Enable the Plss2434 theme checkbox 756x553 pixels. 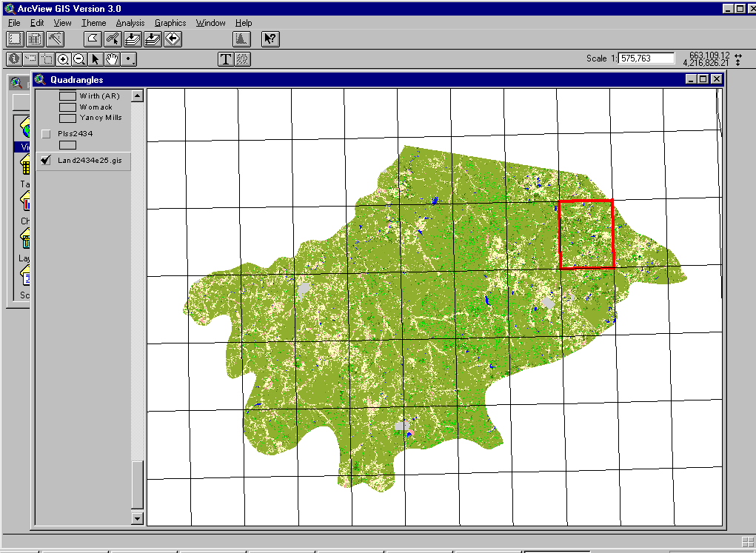click(47, 134)
